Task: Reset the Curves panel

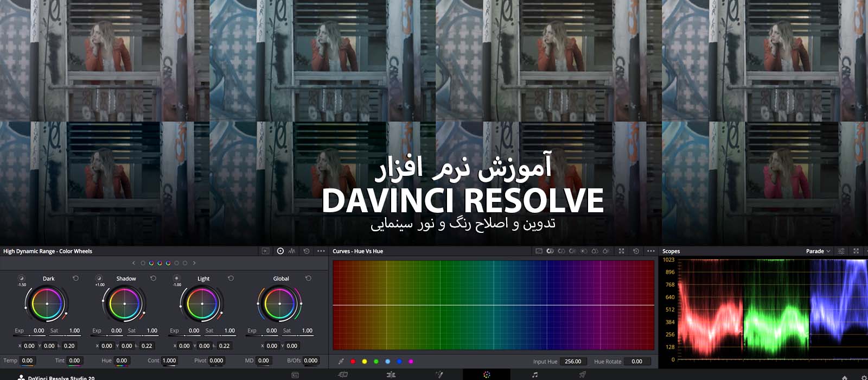Action: (636, 251)
